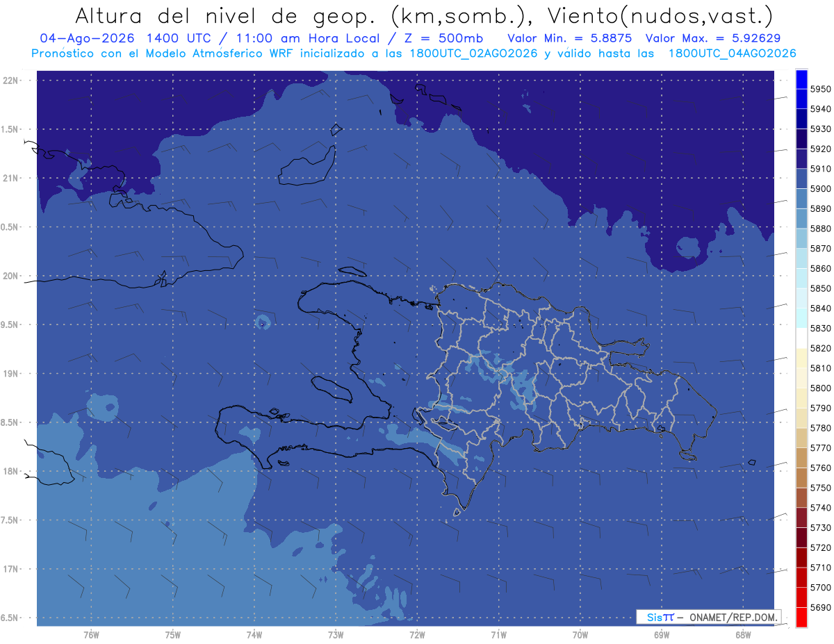834x644 pixels.
Task: Click the red legend swatch below 5690
Action: pos(801,617)
